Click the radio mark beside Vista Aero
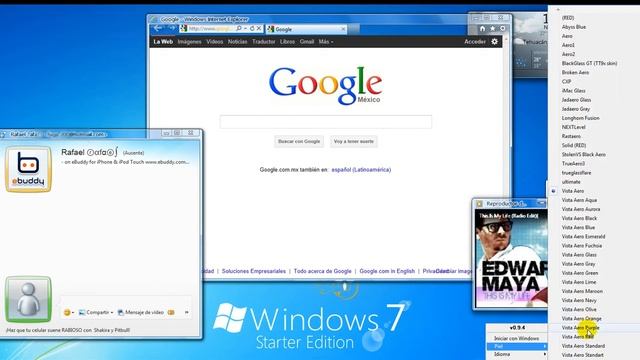 pos(553,191)
